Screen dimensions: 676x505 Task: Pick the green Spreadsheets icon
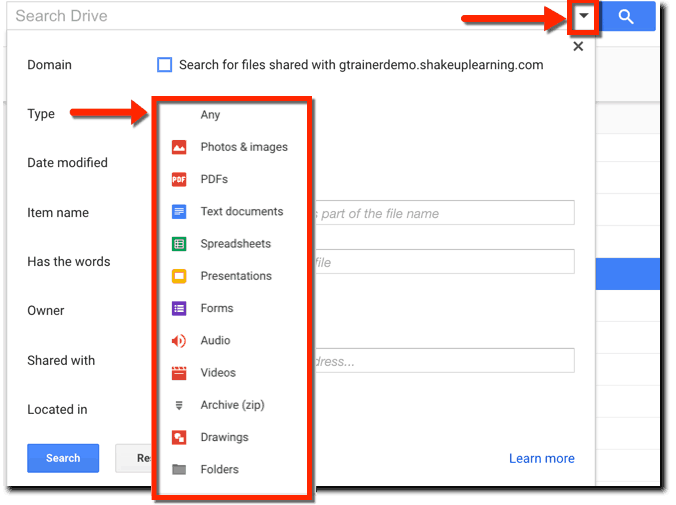(x=179, y=244)
